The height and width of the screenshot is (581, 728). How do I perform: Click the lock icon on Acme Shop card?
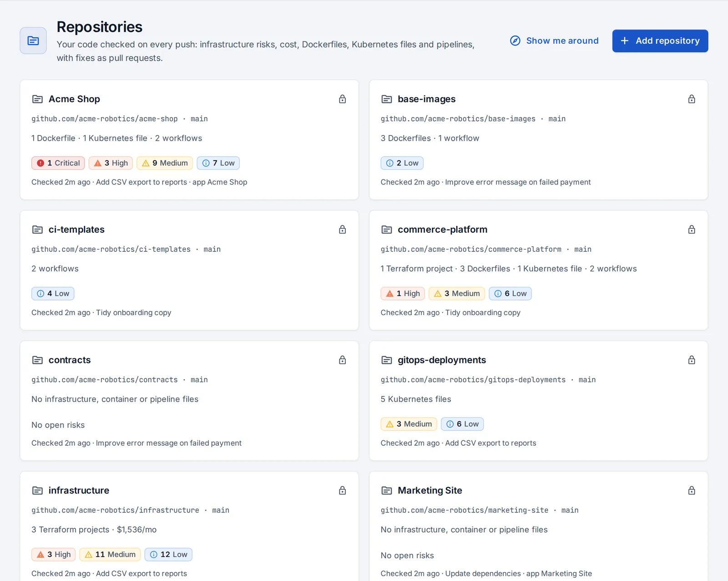pos(343,99)
